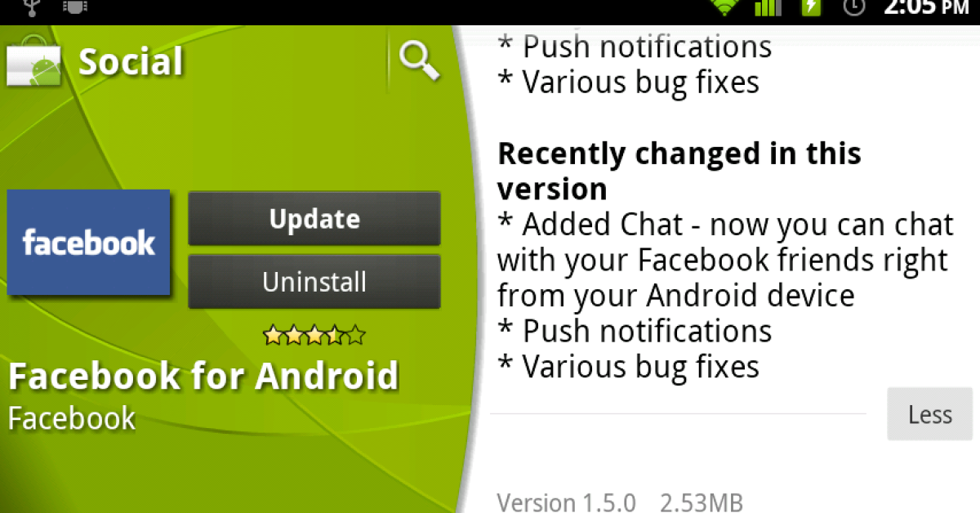The image size is (980, 513).
Task: Click the Uninstall button
Action: tap(314, 282)
